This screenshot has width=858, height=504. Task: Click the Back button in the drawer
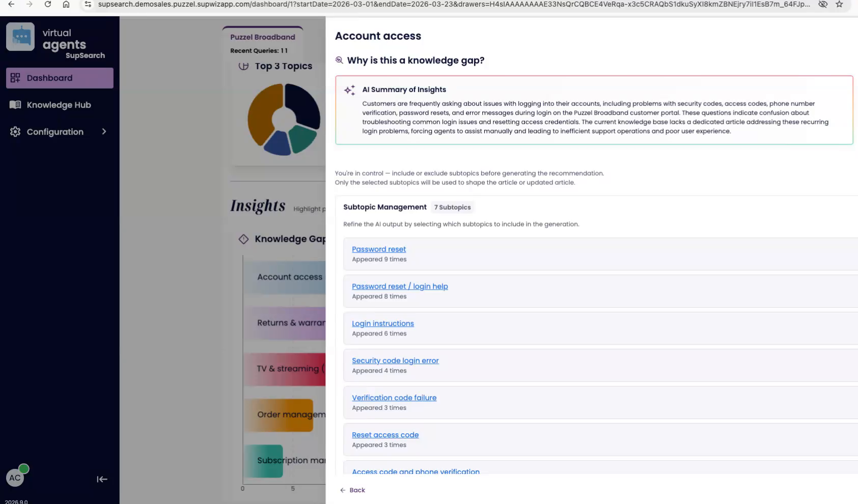tap(352, 490)
